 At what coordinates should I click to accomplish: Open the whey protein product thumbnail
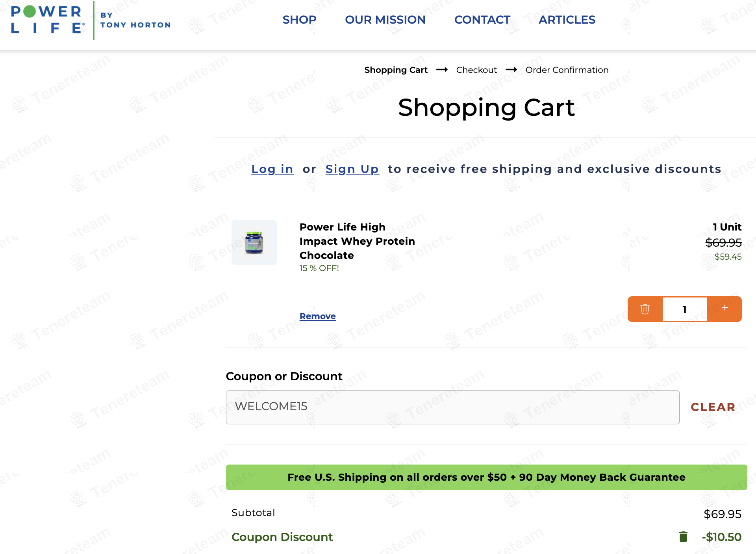tap(254, 242)
